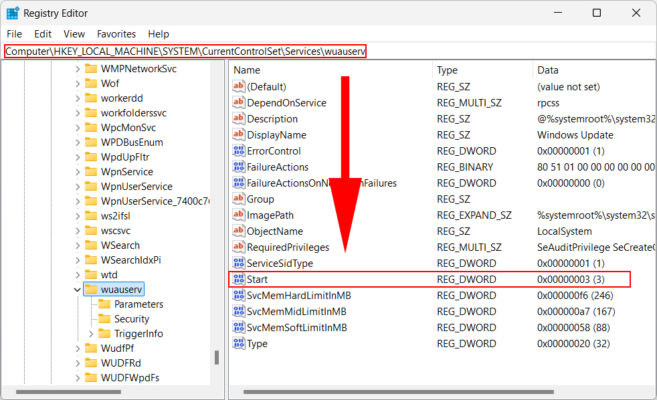Image resolution: width=657 pixels, height=400 pixels.
Task: Click the TriggerInfo folder icon
Action: pyautogui.click(x=104, y=333)
